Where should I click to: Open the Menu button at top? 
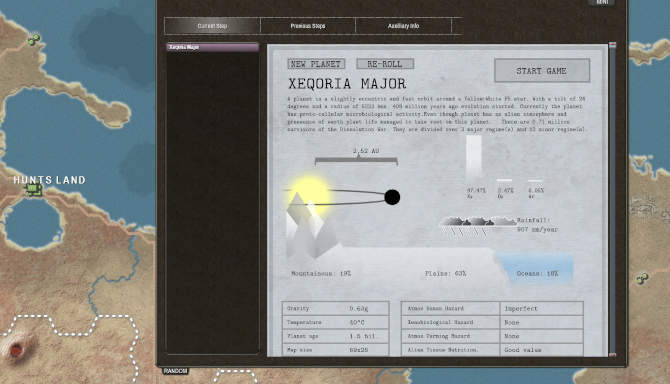(x=602, y=2)
